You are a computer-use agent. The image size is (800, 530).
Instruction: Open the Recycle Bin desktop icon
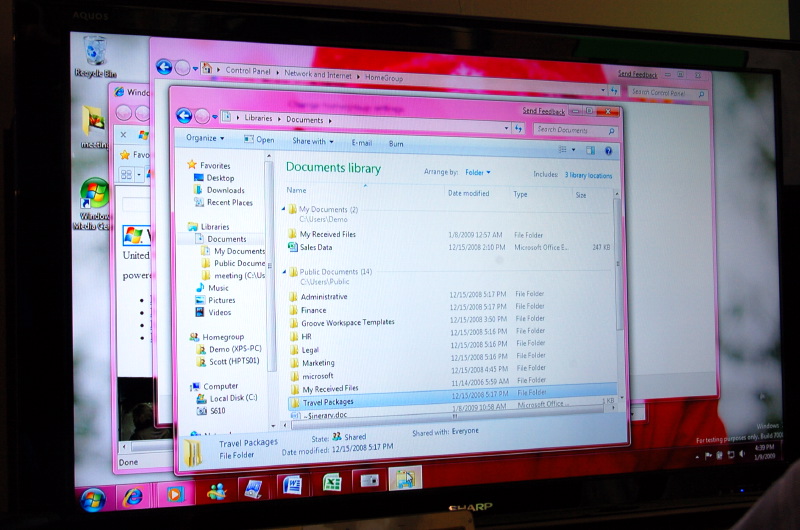pyautogui.click(x=96, y=56)
